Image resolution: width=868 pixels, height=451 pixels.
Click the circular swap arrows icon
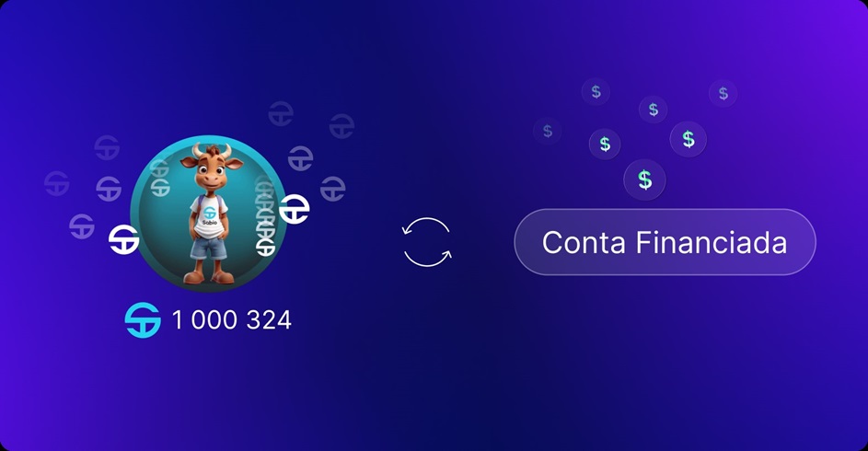point(427,242)
